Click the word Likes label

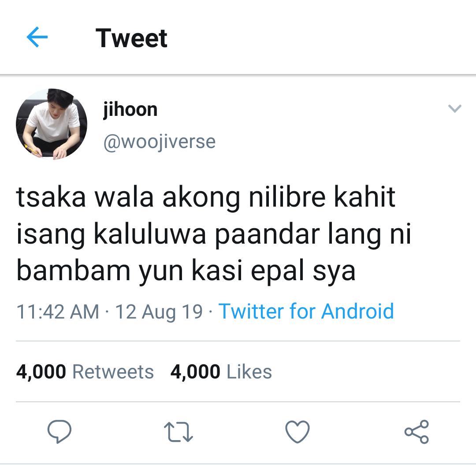pyautogui.click(x=249, y=372)
